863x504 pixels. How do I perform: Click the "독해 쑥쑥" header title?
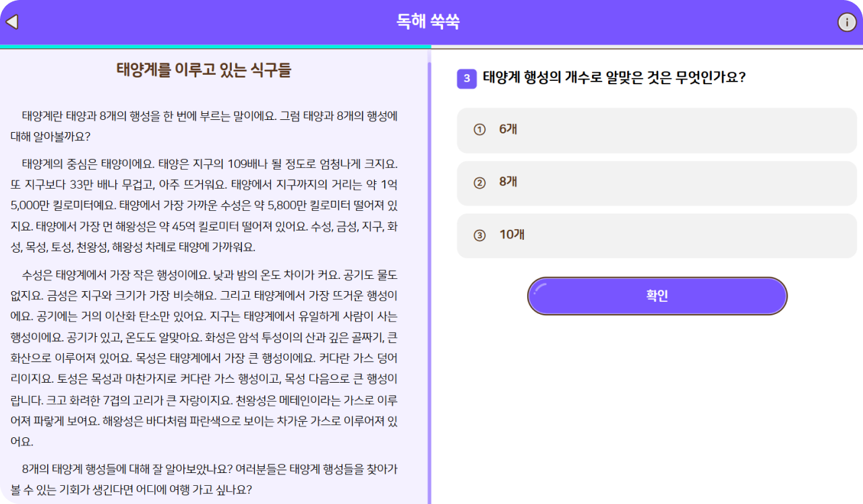428,22
